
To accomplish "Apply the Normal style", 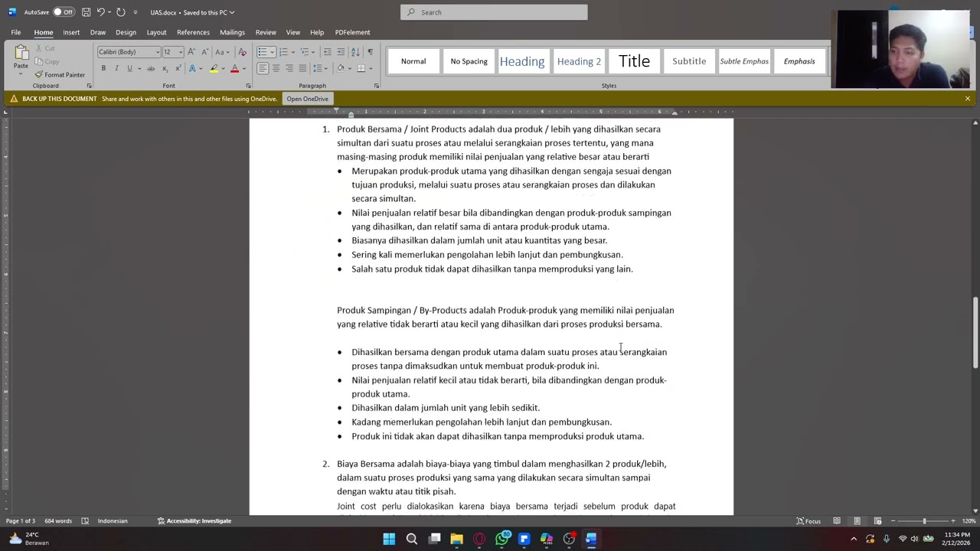I will point(413,61).
